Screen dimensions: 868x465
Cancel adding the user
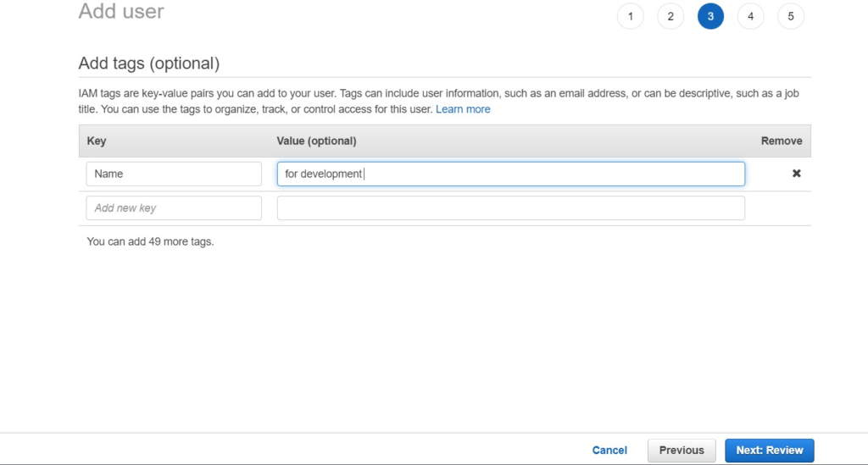point(609,450)
